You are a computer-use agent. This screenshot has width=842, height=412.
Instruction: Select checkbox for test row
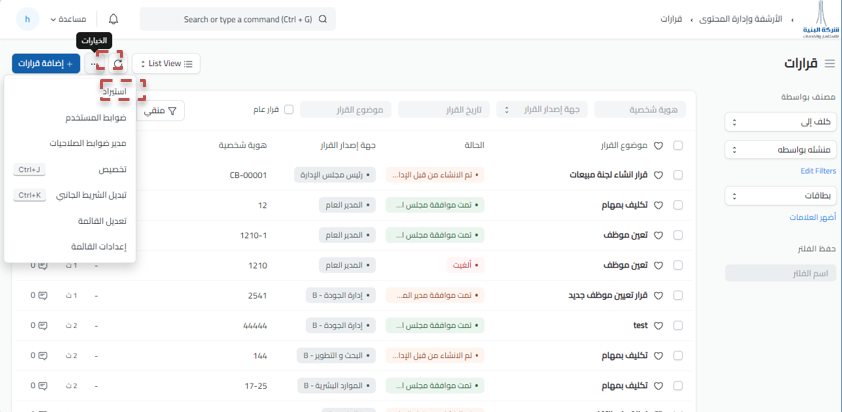pyautogui.click(x=678, y=326)
